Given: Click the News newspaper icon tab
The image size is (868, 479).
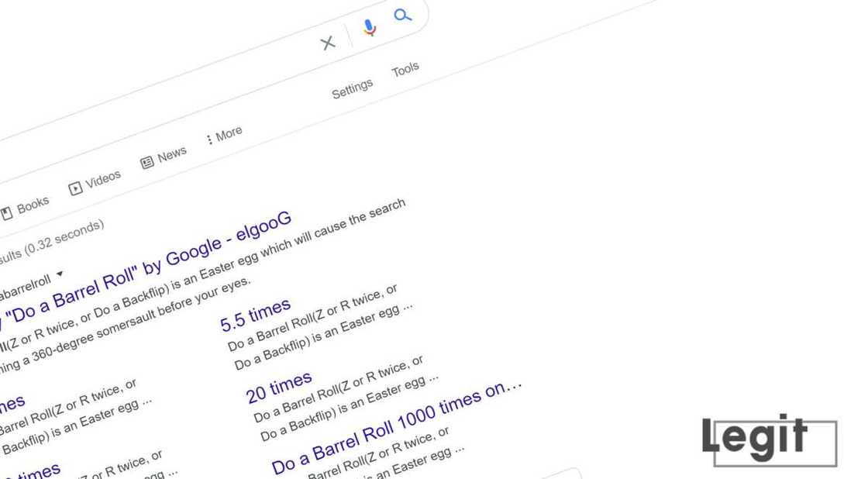Looking at the screenshot, I should [147, 162].
